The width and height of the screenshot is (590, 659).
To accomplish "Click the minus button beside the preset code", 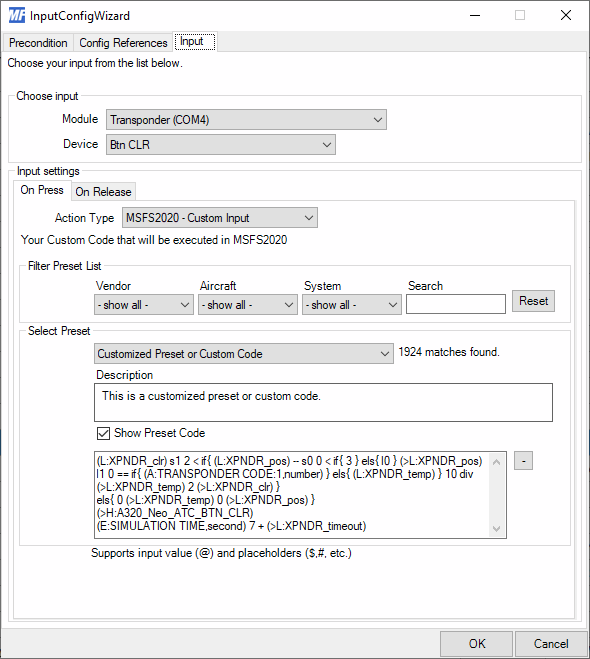I will click(x=523, y=461).
